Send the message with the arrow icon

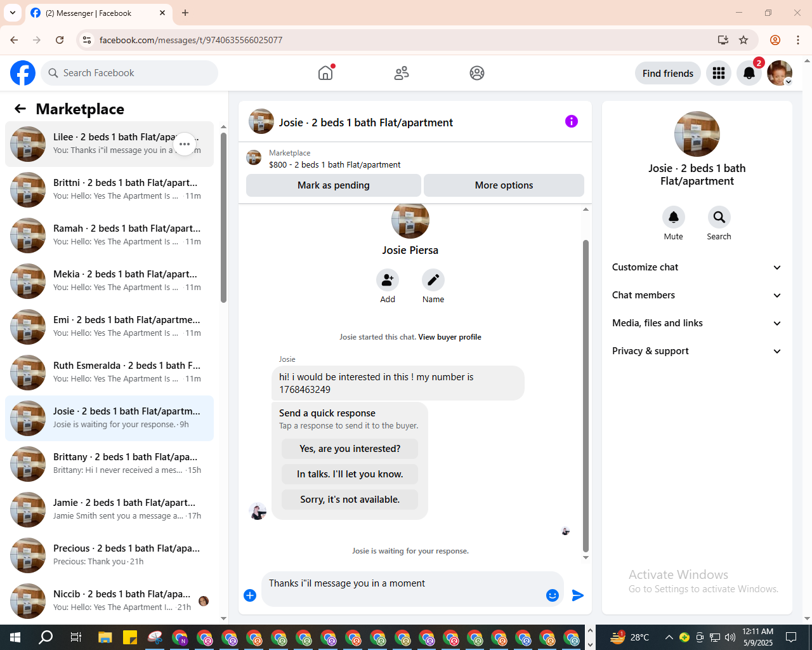pos(578,595)
